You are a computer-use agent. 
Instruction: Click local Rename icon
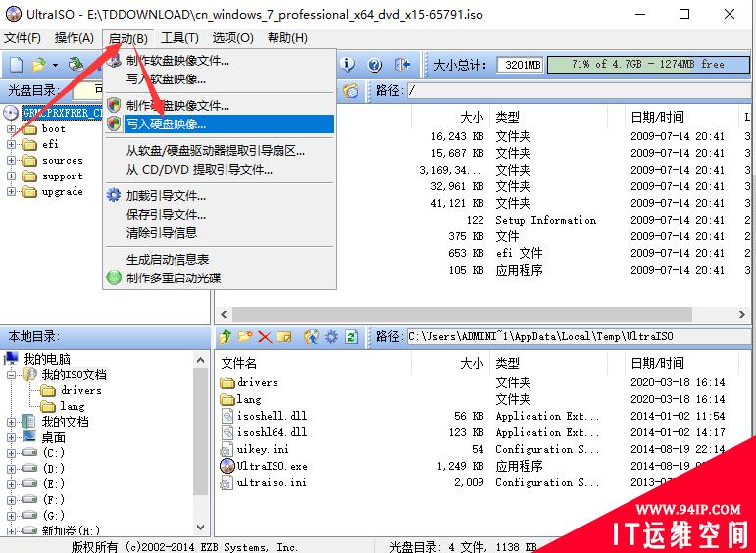pos(284,336)
